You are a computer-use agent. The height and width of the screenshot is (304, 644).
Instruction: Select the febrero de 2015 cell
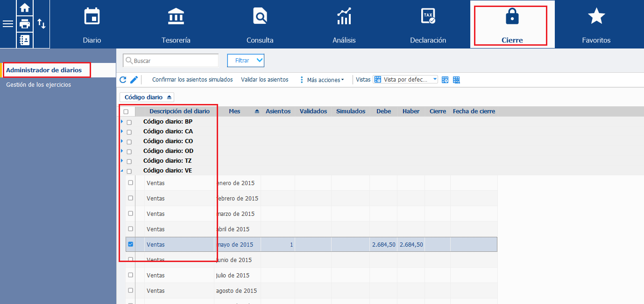point(237,198)
